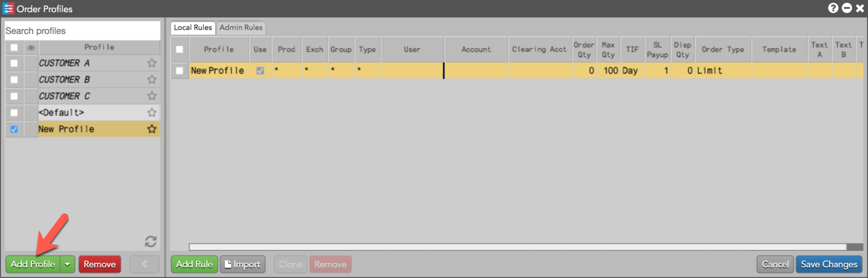Star the CUSTOMER A profile
868x278 pixels.
152,63
